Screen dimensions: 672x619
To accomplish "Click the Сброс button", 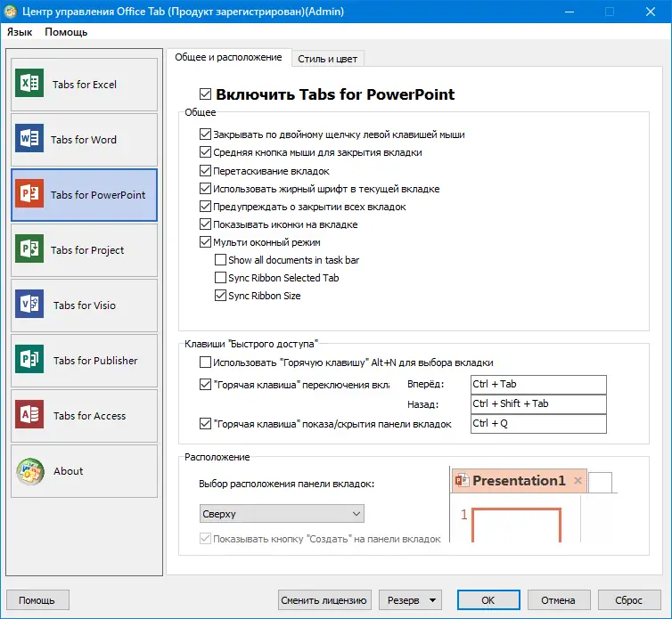I will (x=628, y=600).
